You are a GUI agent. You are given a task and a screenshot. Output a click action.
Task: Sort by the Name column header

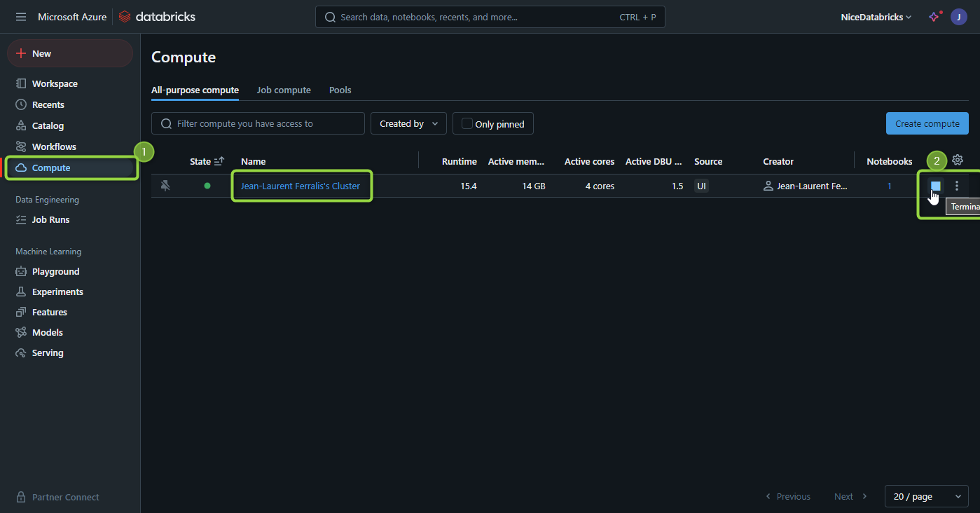[x=254, y=161]
